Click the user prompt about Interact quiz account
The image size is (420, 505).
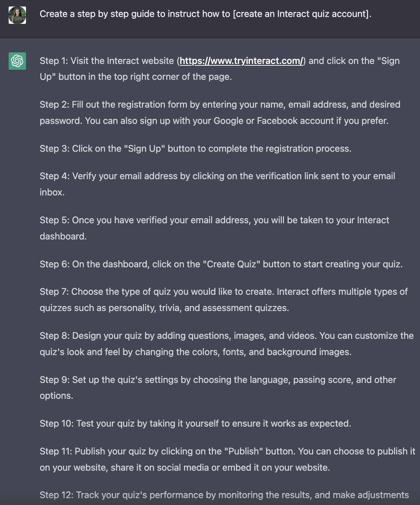205,14
